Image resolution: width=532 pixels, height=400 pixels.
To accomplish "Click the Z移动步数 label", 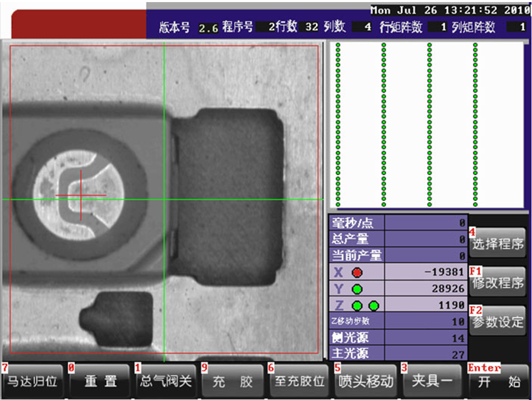I will (350, 321).
